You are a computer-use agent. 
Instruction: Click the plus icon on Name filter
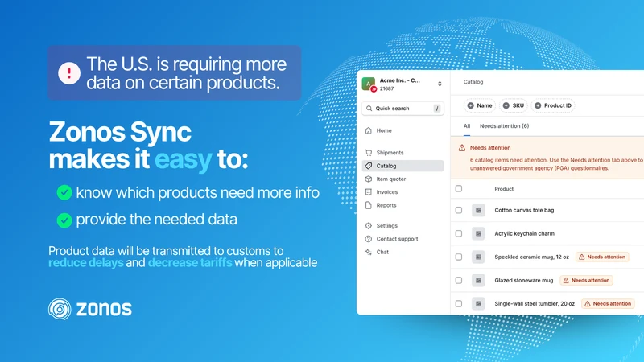click(x=471, y=105)
